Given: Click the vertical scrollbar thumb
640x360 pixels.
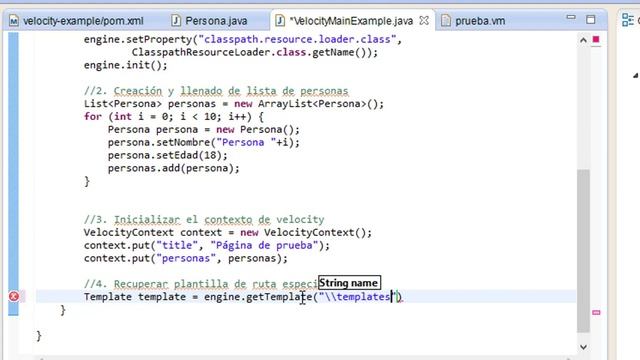Looking at the screenshot, I should click(583, 251).
